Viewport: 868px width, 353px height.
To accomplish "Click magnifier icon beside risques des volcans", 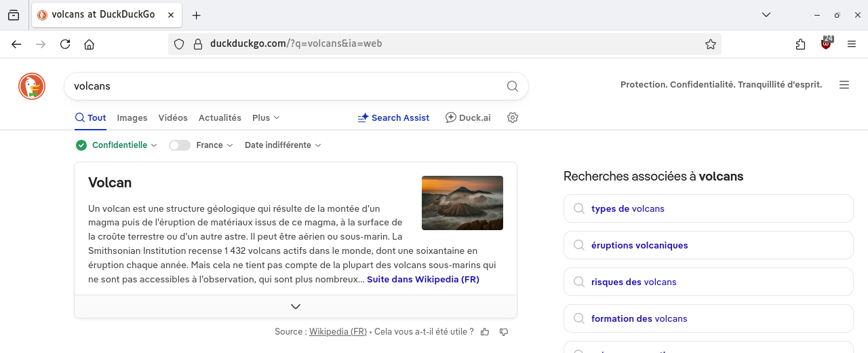I will (579, 282).
